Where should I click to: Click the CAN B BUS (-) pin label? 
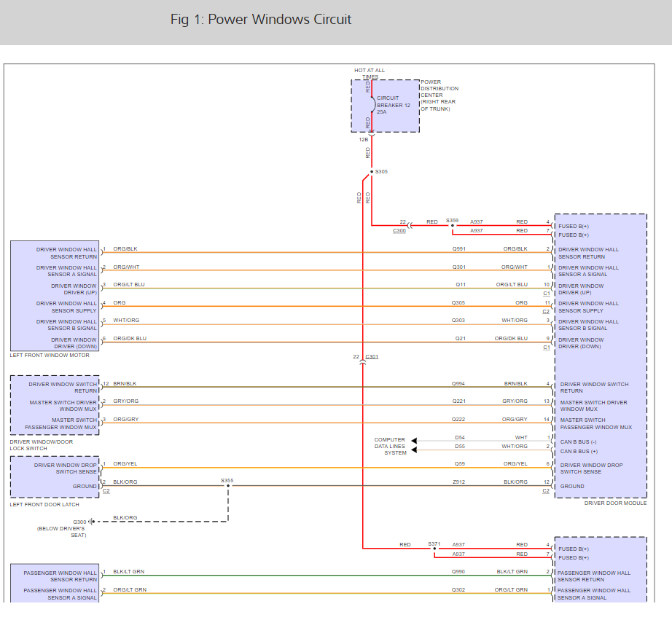pyautogui.click(x=578, y=442)
